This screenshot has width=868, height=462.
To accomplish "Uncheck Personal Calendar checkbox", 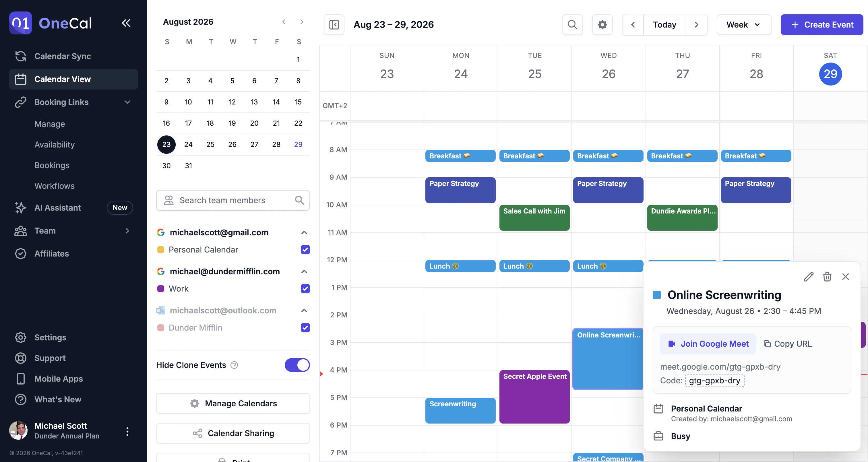I will (305, 250).
